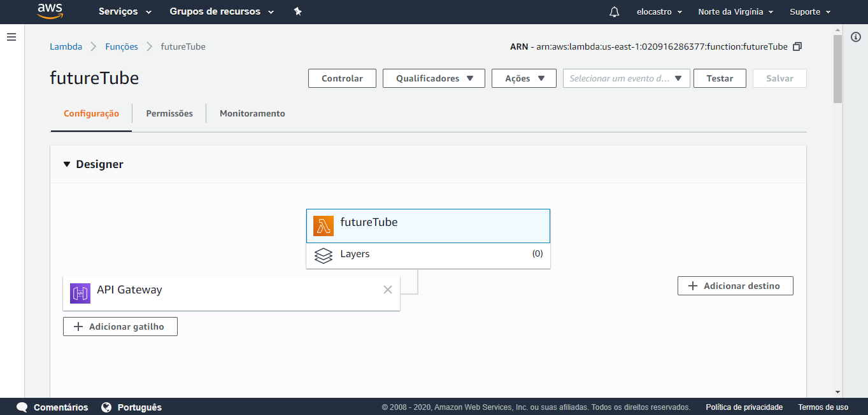Image resolution: width=868 pixels, height=415 pixels.
Task: Open the notifications bell icon
Action: (x=615, y=12)
